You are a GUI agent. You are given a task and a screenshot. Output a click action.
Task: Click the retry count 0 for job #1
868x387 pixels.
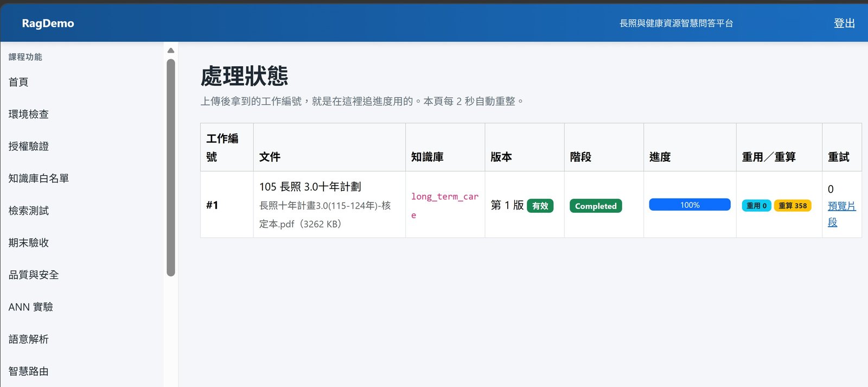(x=831, y=189)
